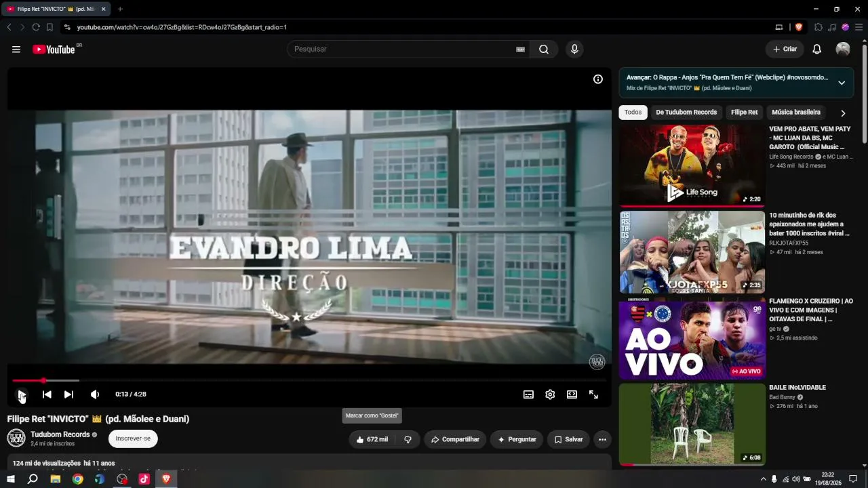
Task: Skip to the next video
Action: [68, 394]
